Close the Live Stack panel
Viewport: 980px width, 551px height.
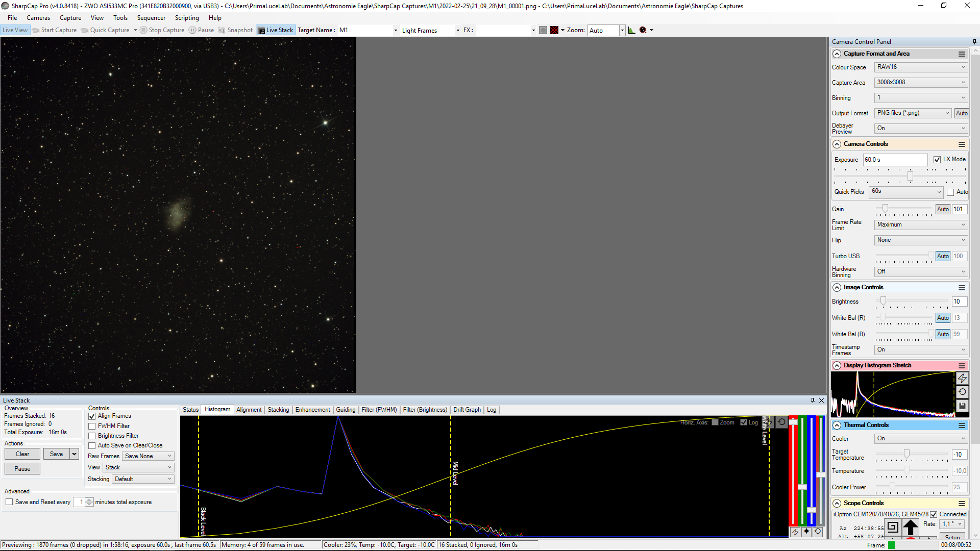821,400
